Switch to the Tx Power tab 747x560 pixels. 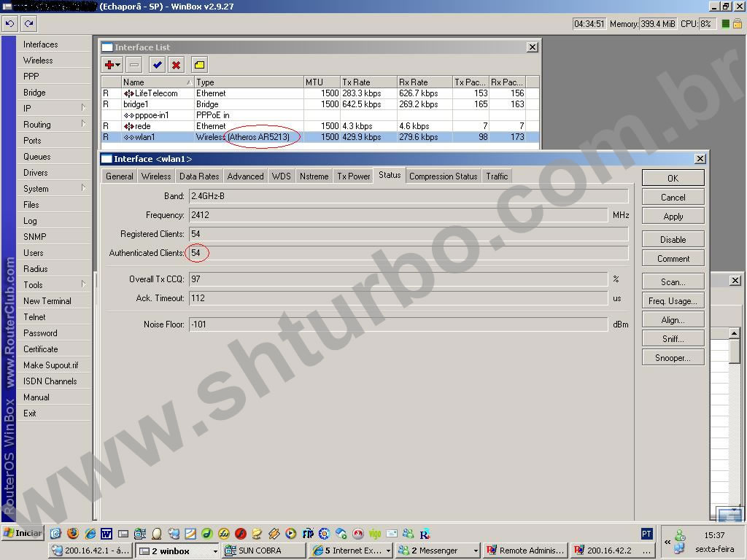click(353, 176)
